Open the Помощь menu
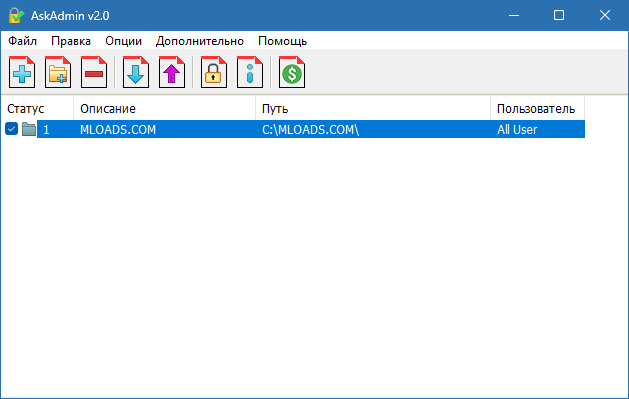Screen dimensions: 629x399 click(x=282, y=41)
